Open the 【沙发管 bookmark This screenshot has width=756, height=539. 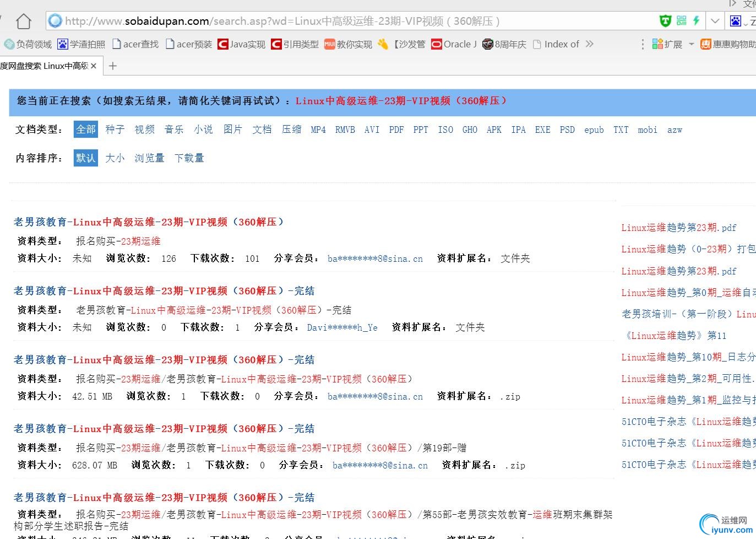(402, 44)
